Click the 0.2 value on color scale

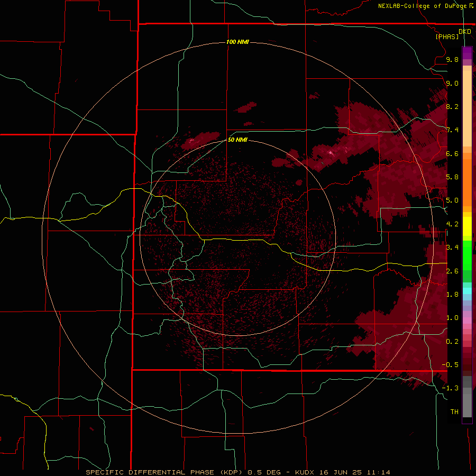pos(452,341)
